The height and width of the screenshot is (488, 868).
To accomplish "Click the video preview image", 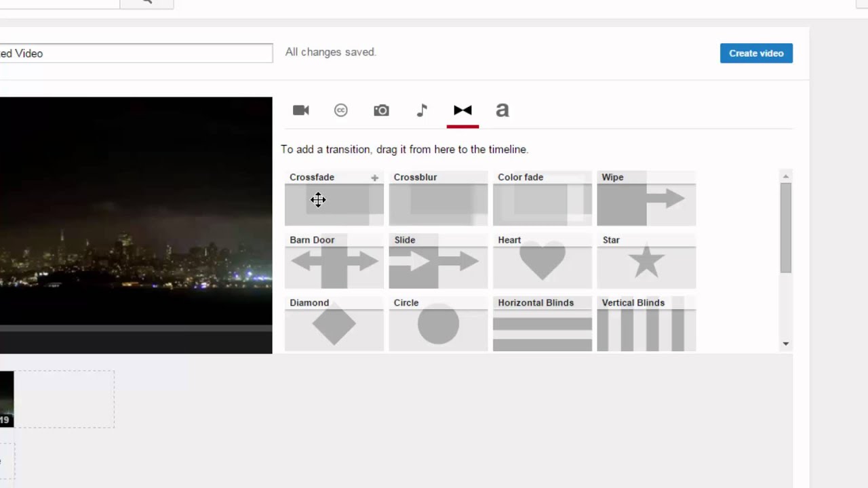I will tap(136, 211).
